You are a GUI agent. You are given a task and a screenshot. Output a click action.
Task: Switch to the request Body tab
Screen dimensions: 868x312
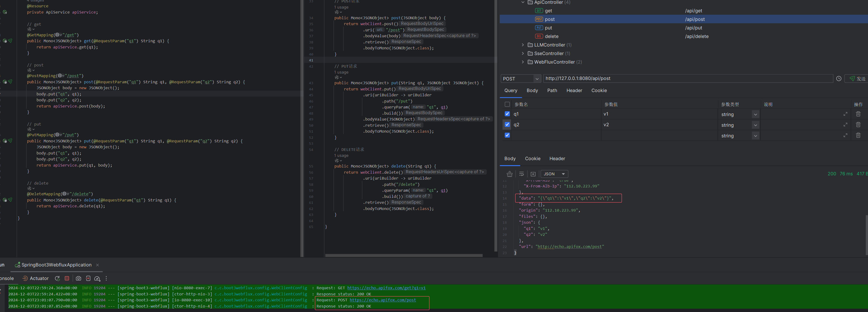pos(532,90)
